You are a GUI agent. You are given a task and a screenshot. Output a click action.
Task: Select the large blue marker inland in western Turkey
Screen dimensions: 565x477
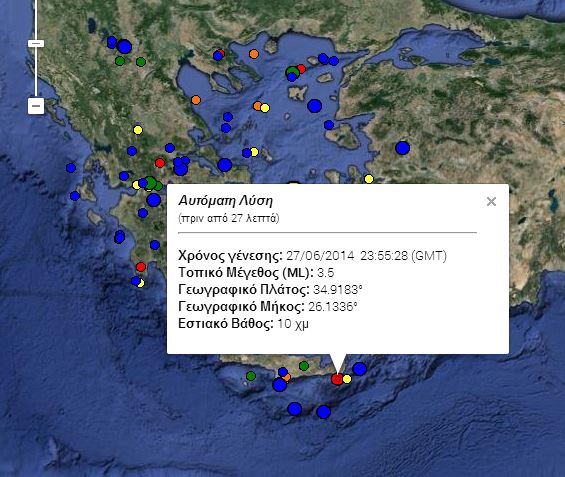click(402, 148)
